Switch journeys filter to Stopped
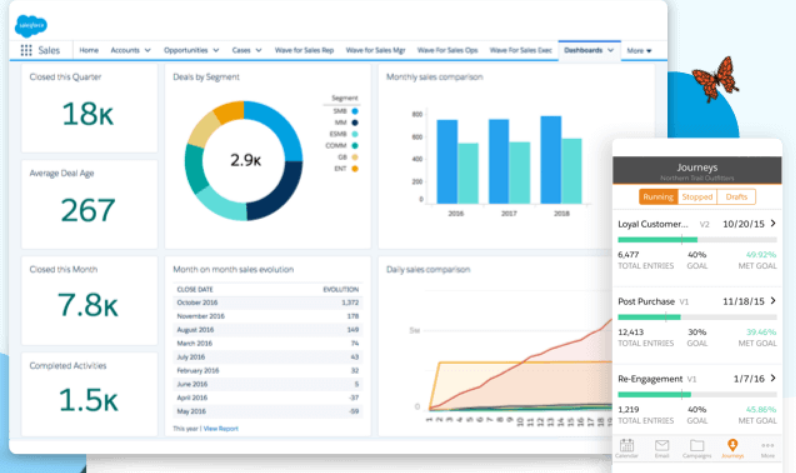796x473 pixels. pos(697,197)
